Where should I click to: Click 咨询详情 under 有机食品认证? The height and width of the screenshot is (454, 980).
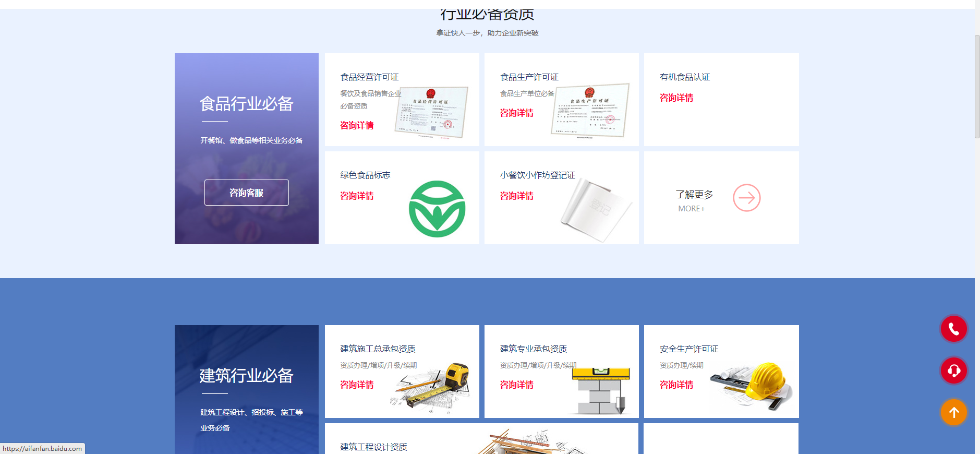pos(676,98)
